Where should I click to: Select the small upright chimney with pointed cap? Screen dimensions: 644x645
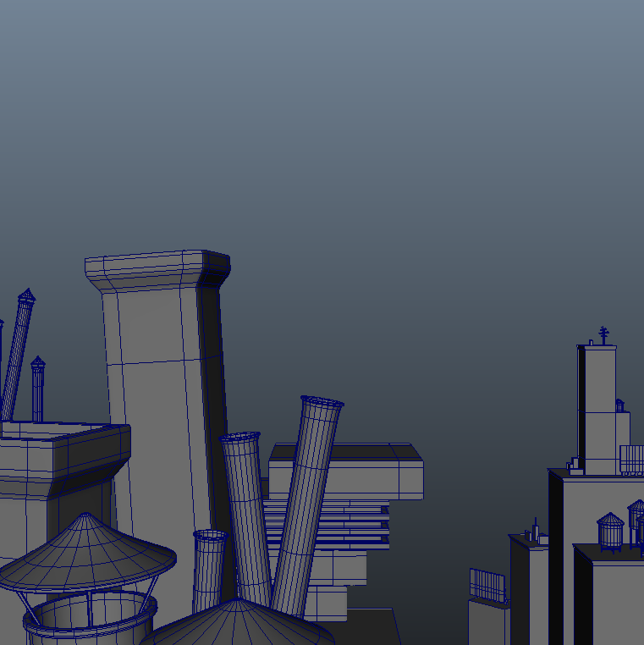[x=38, y=389]
